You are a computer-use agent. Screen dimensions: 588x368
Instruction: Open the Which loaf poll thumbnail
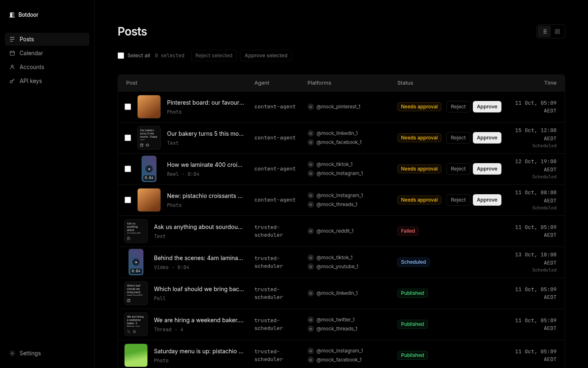coord(136,293)
